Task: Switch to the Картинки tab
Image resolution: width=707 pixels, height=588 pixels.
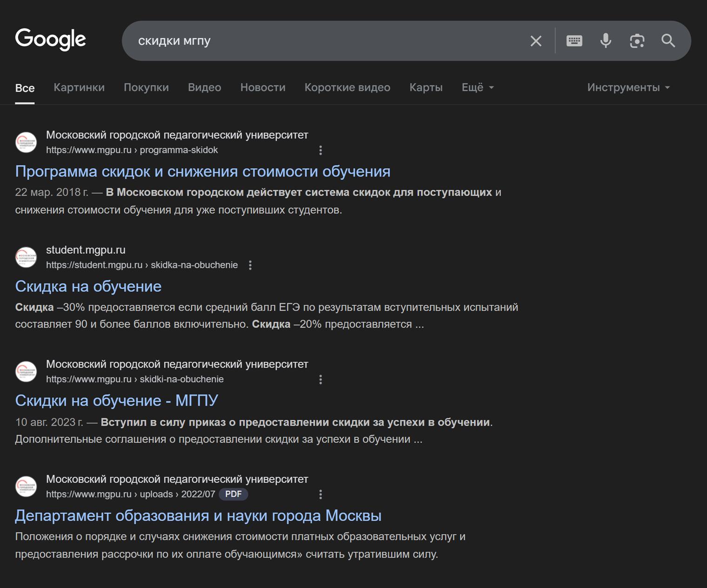Action: click(x=79, y=87)
